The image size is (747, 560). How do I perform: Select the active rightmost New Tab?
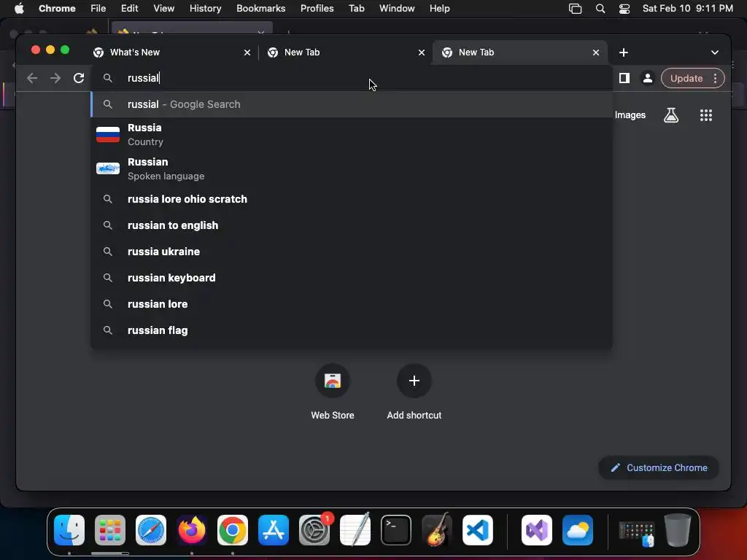click(520, 52)
